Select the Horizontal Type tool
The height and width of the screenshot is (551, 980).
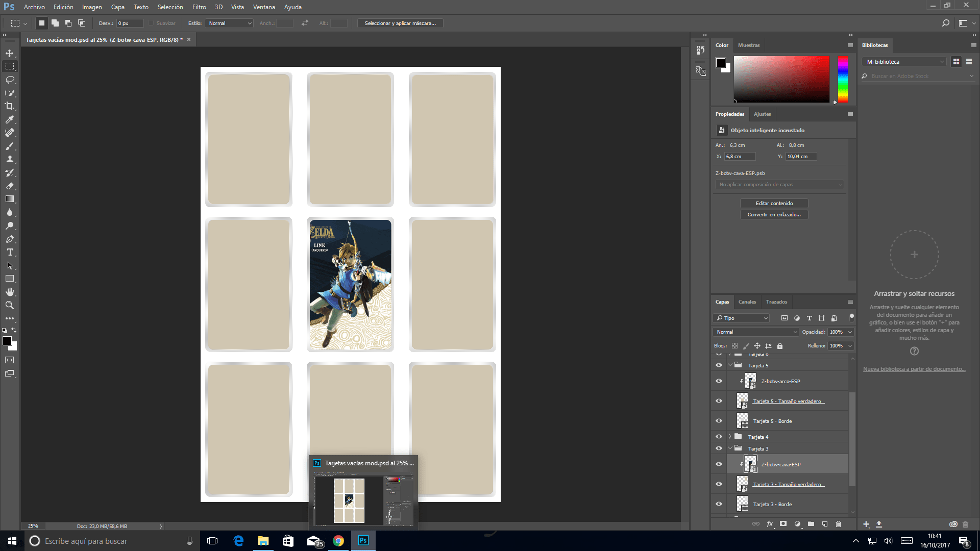[x=10, y=253]
